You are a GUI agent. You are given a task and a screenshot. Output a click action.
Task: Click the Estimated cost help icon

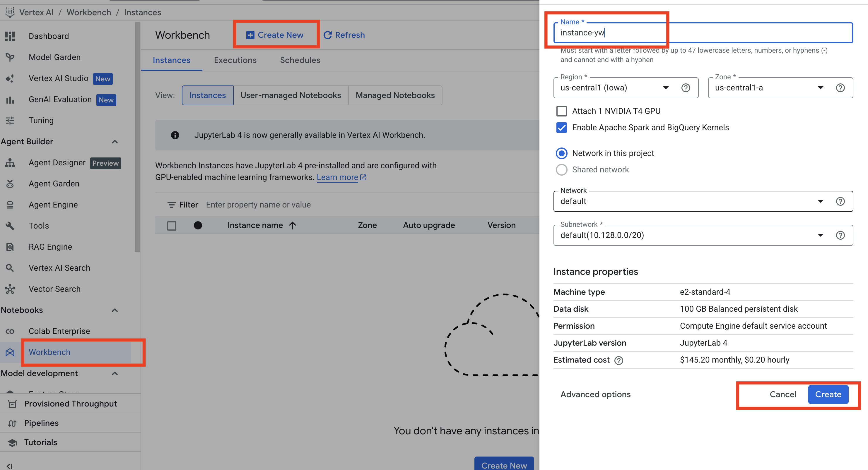click(x=619, y=361)
